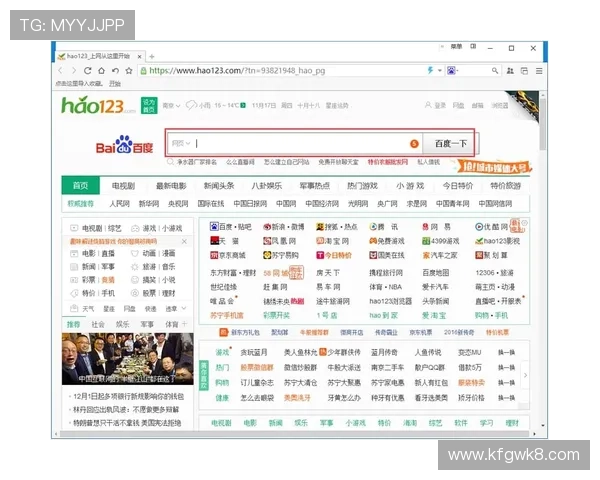Open a new tab with the plus button
This screenshot has height=480, width=600.
click(x=152, y=56)
